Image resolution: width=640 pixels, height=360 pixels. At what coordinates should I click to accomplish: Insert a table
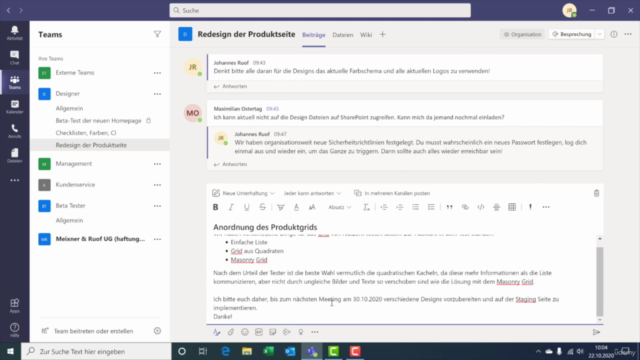pos(512,207)
